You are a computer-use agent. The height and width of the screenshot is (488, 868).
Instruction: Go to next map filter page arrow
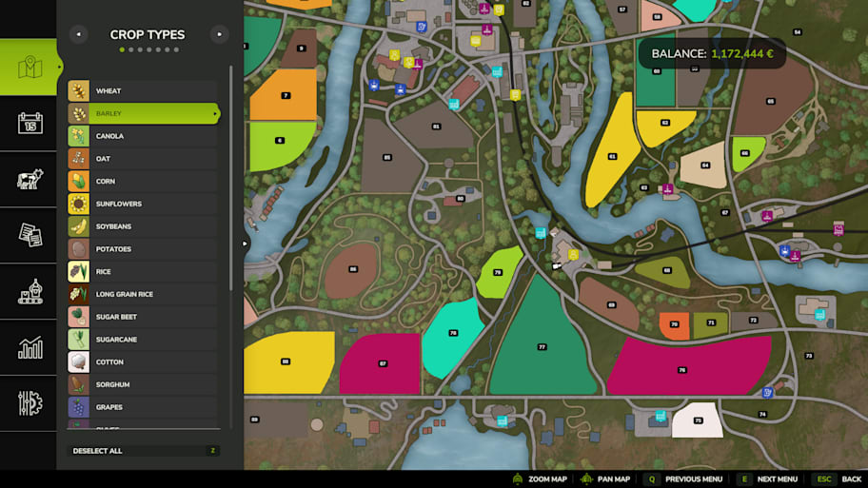(x=219, y=34)
